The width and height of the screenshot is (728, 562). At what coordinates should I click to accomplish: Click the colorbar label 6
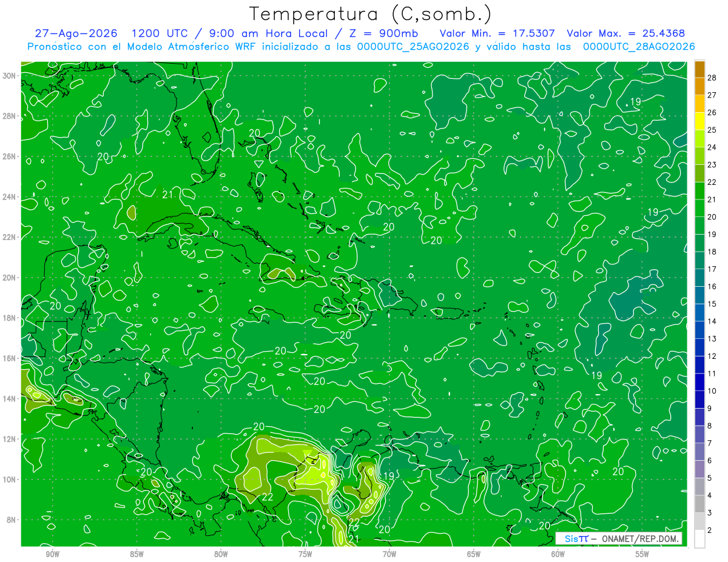(x=710, y=461)
